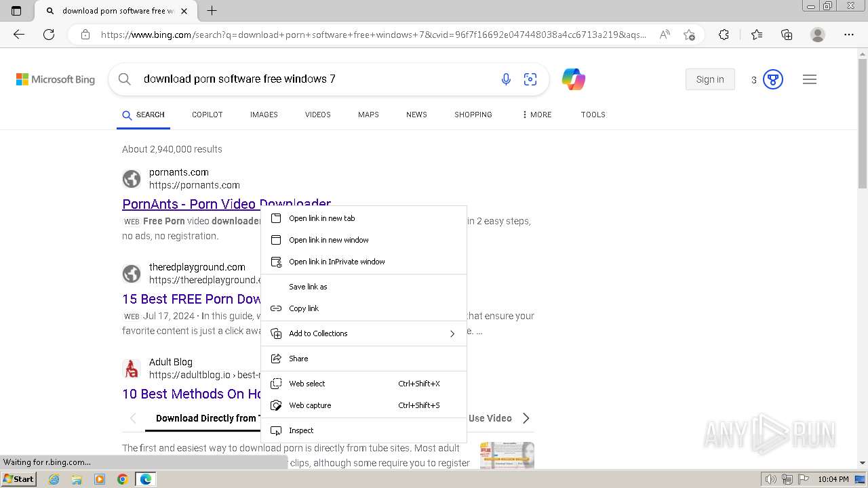This screenshot has height=488, width=868.
Task: Click the browser back arrow
Action: point(19,35)
